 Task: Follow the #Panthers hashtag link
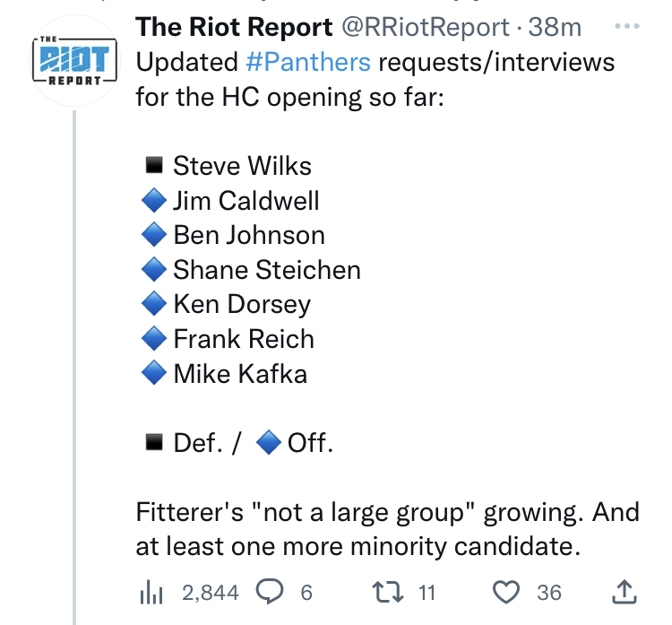(x=307, y=62)
